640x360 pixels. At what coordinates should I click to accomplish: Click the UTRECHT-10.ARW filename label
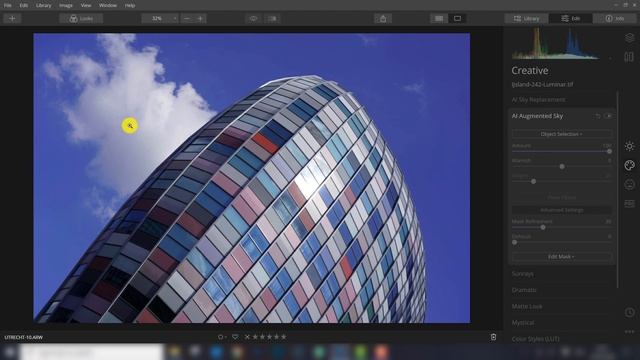pyautogui.click(x=24, y=338)
